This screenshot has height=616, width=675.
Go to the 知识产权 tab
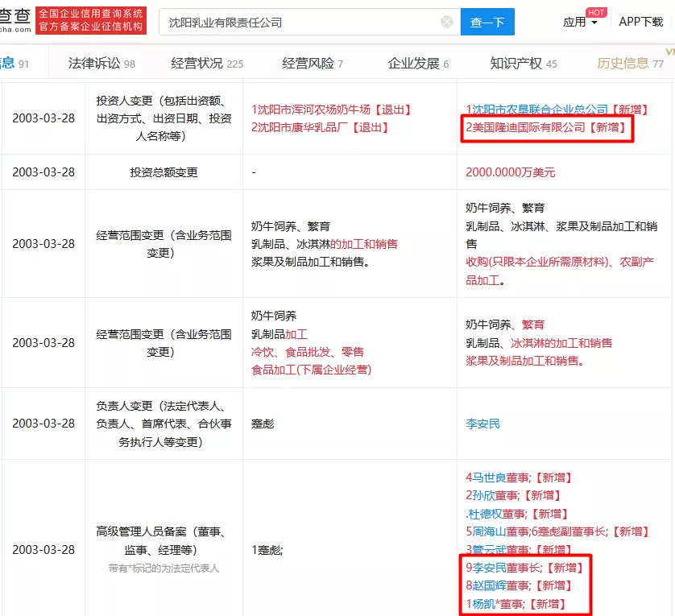coord(523,64)
